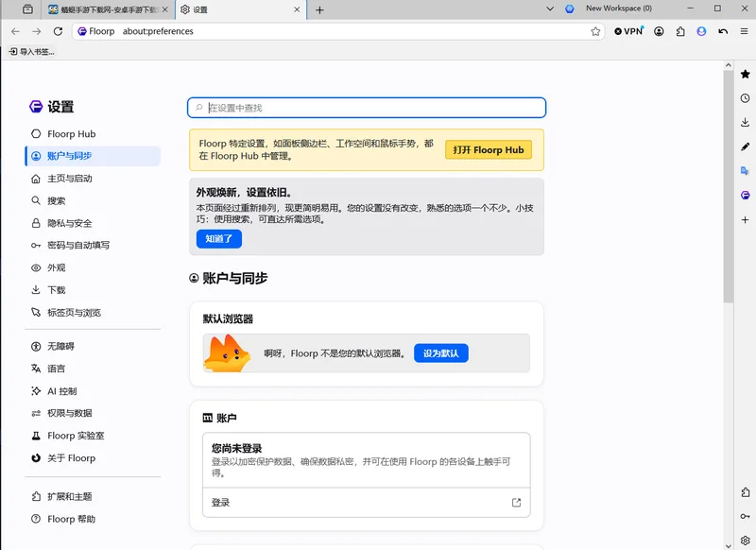Click the undo closed tab arrow icon

(723, 31)
